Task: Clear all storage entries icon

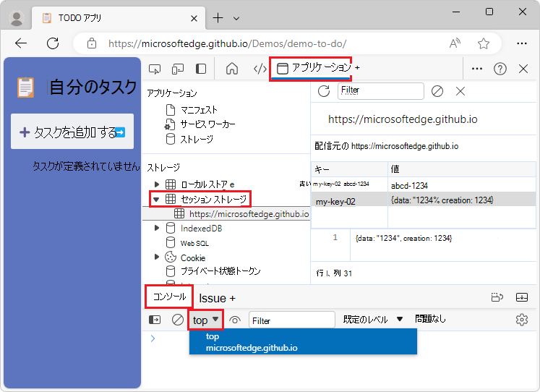Action: 437,91
